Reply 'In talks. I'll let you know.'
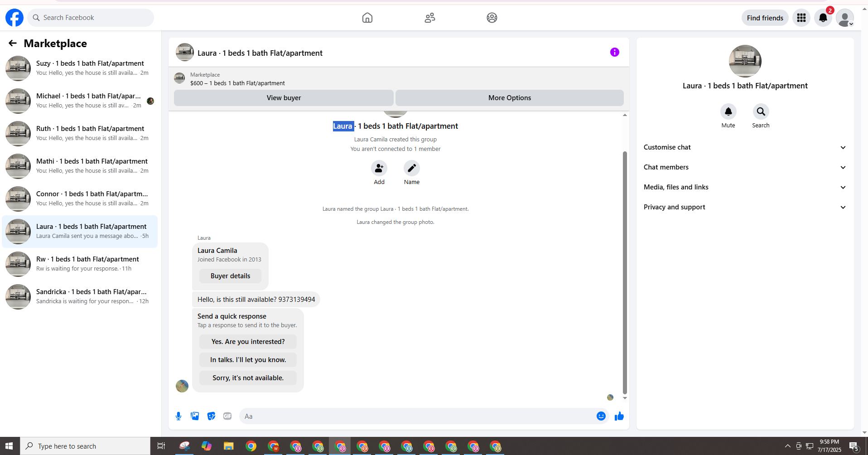This screenshot has width=868, height=455. click(248, 360)
